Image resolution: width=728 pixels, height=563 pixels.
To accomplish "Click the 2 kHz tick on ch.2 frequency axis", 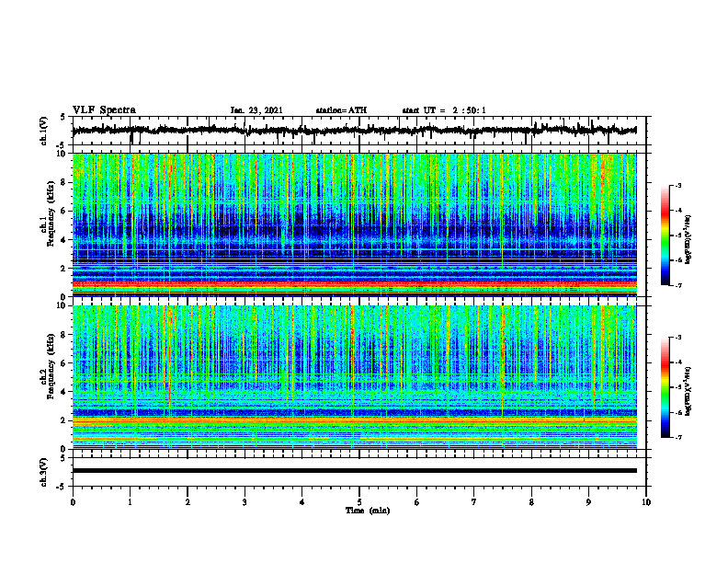I will (64, 420).
